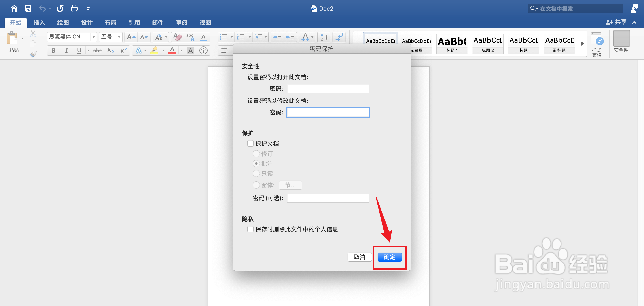644x306 pixels.
Task: Select the Comments (批注) radio option
Action: (x=256, y=164)
